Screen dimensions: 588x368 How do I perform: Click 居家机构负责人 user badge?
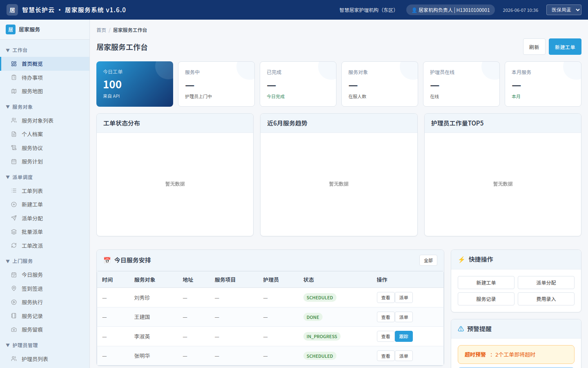450,10
